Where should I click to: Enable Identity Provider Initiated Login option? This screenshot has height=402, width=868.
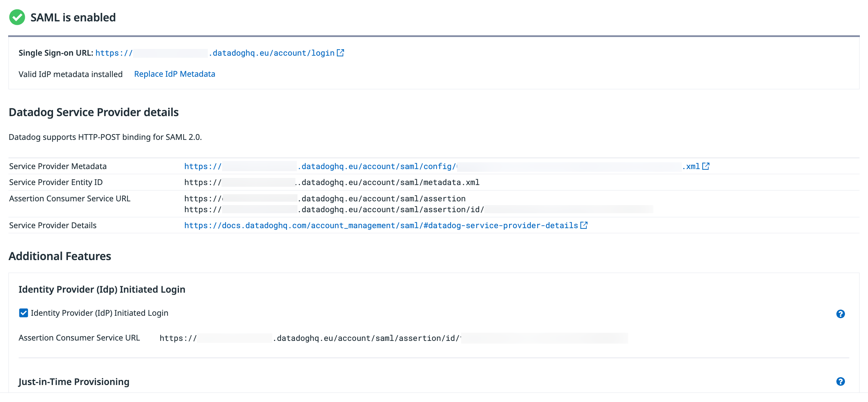coord(23,313)
